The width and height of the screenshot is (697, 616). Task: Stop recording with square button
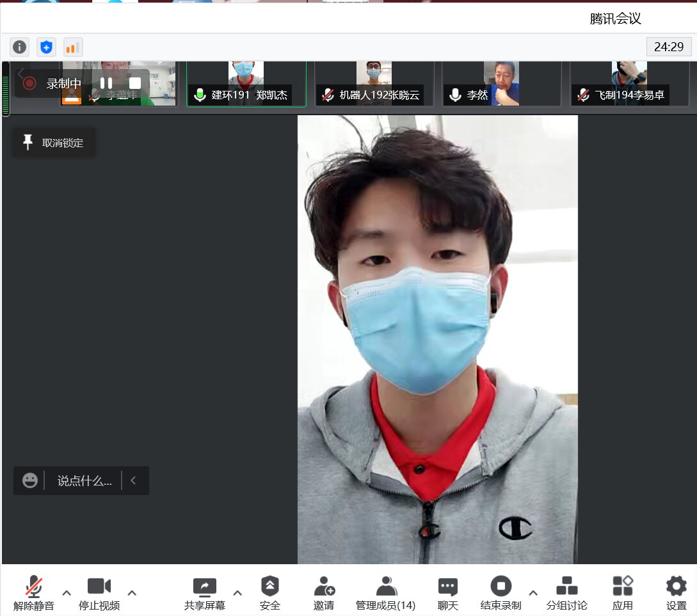point(135,83)
